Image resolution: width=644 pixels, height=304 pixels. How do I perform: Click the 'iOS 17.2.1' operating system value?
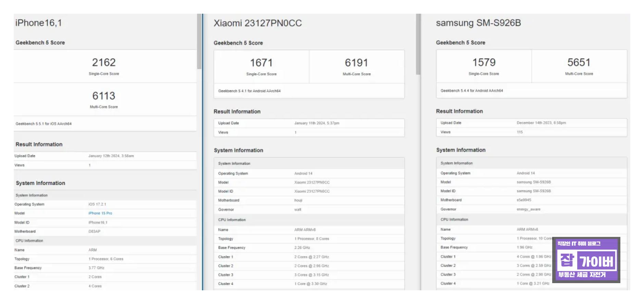point(97,204)
